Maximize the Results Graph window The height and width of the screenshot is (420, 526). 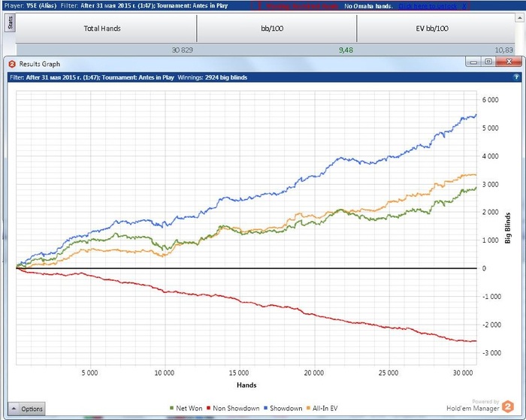[x=488, y=62]
